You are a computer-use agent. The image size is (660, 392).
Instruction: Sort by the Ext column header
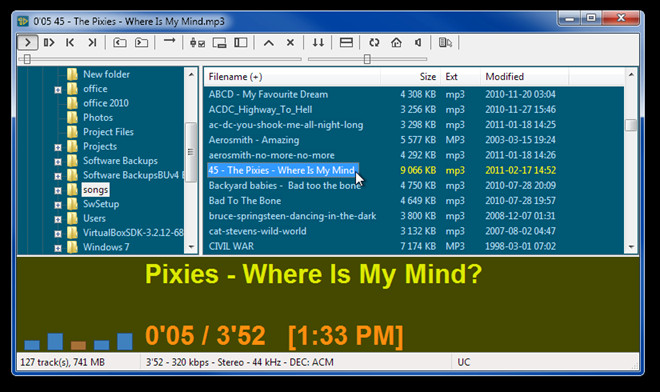460,77
